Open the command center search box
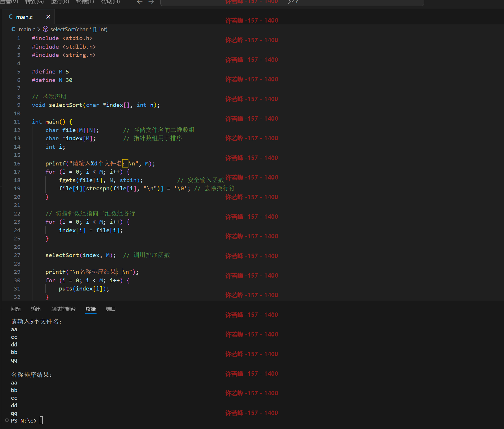504x429 pixels. pos(292,2)
